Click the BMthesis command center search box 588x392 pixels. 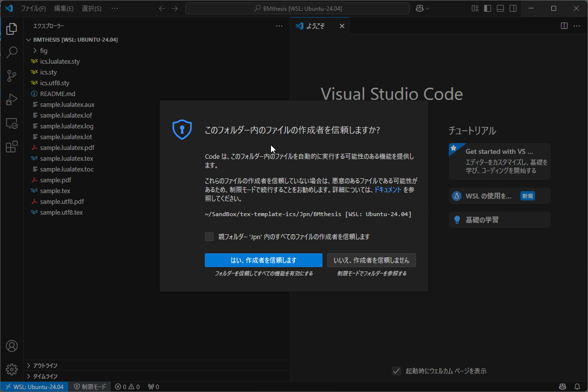click(x=297, y=8)
